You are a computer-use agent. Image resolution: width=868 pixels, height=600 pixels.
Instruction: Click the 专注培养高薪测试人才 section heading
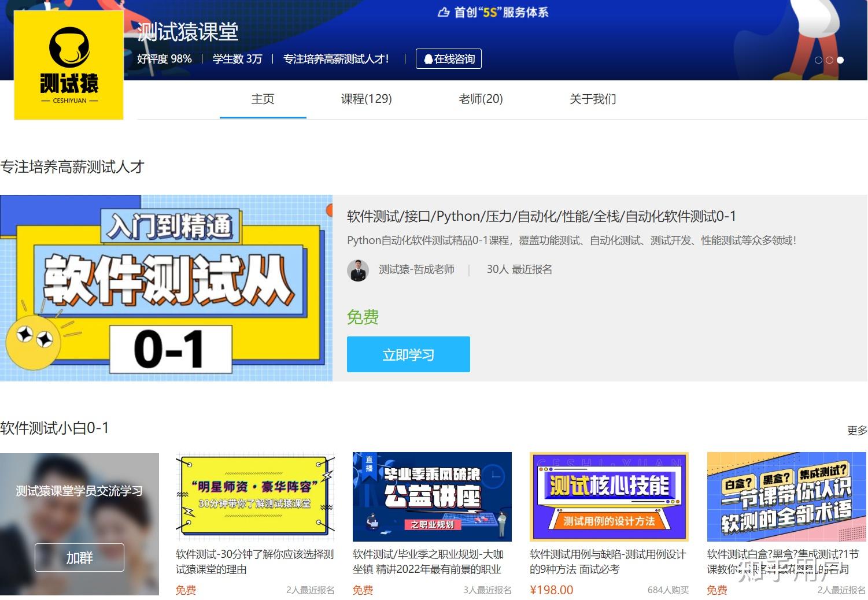click(x=72, y=167)
